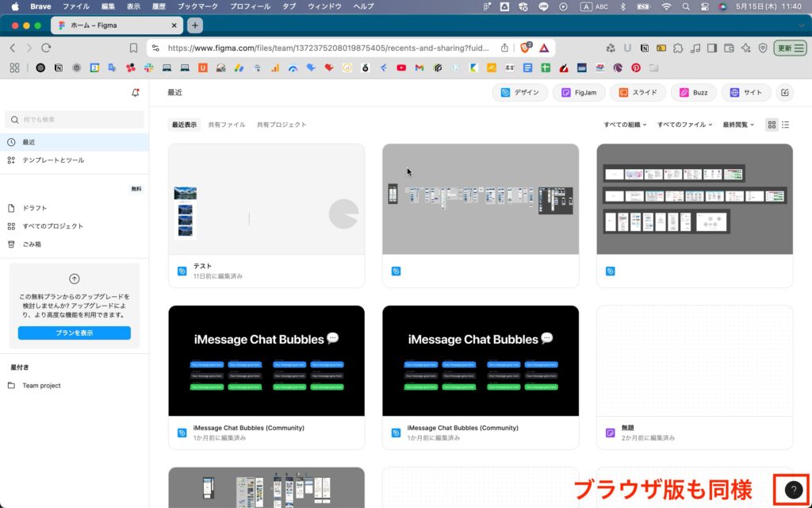The width and height of the screenshot is (812, 508).
Task: Create a new Sites file (サイト)
Action: click(x=745, y=92)
